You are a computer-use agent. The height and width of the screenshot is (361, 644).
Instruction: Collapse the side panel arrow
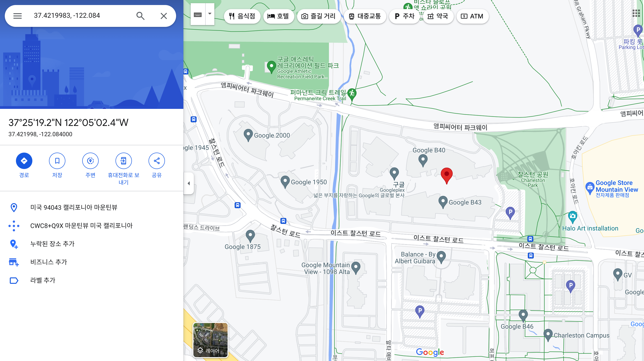click(x=189, y=183)
